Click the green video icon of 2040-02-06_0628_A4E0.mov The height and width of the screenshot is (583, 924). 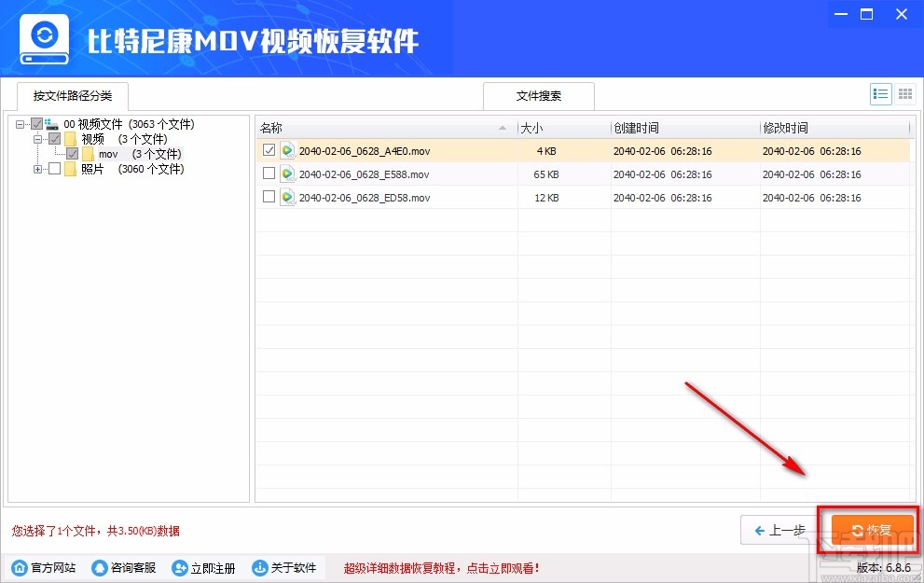(x=287, y=151)
